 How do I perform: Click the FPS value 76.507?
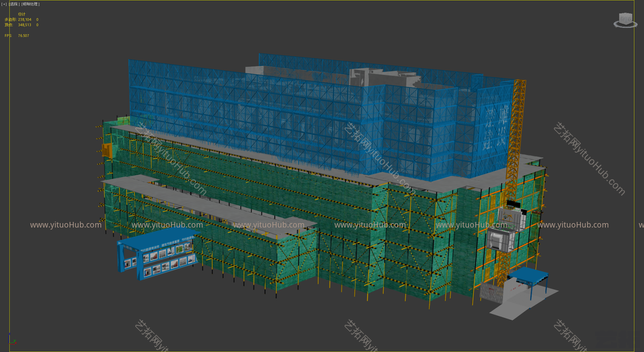click(x=23, y=36)
